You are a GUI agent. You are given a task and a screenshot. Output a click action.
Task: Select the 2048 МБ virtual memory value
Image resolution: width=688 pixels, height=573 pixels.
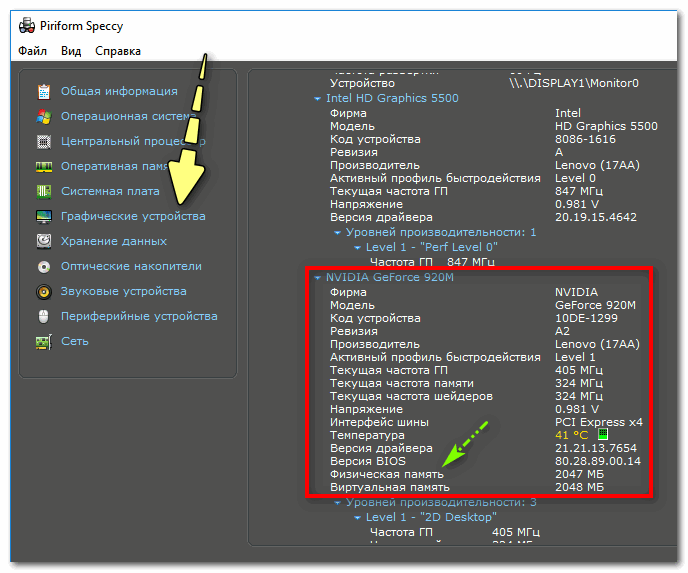(x=580, y=487)
